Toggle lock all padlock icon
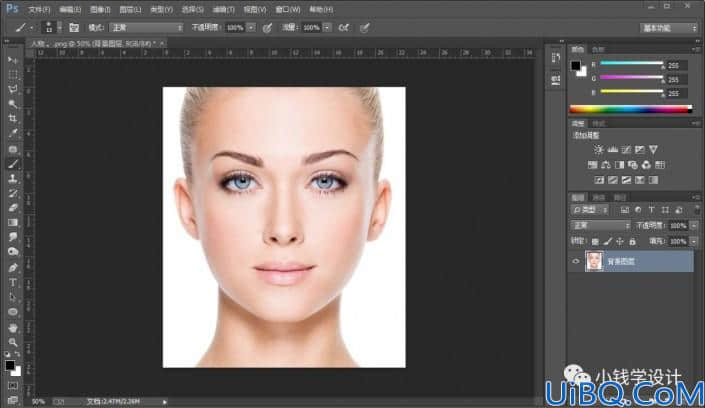This screenshot has height=408, width=705. [x=632, y=242]
